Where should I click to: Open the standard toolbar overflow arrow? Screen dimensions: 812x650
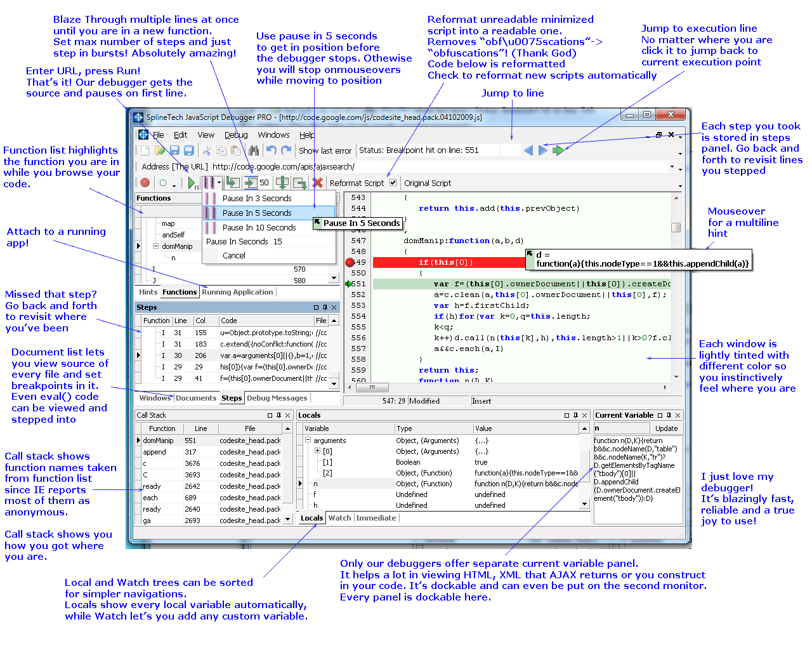(681, 153)
